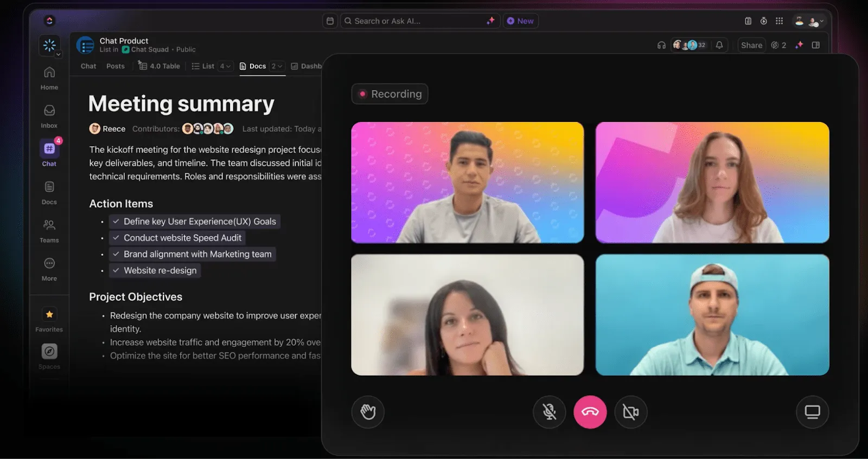Image resolution: width=868 pixels, height=459 pixels.
Task: Click the contributors avatar group
Action: click(208, 129)
